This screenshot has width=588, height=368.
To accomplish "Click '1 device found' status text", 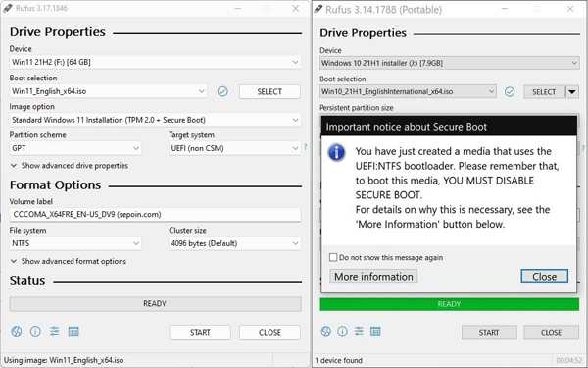I will coord(339,360).
